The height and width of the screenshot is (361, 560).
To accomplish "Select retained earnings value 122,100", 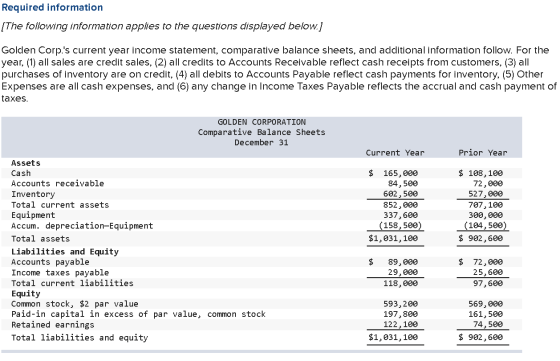I will point(400,325).
